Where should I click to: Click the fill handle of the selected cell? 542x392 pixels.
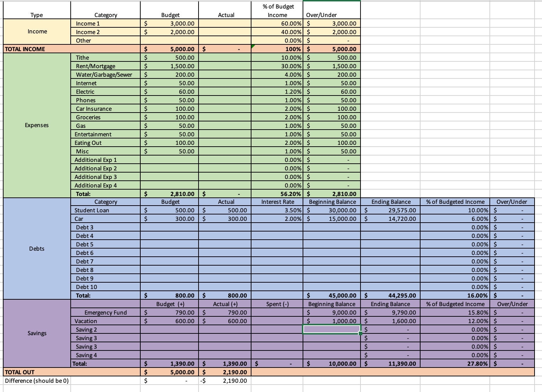coord(361,333)
